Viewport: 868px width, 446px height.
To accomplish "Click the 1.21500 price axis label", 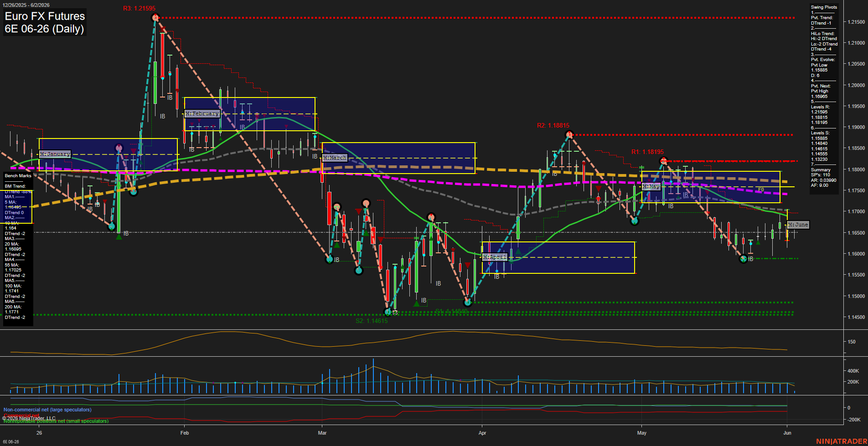I will pos(856,22).
